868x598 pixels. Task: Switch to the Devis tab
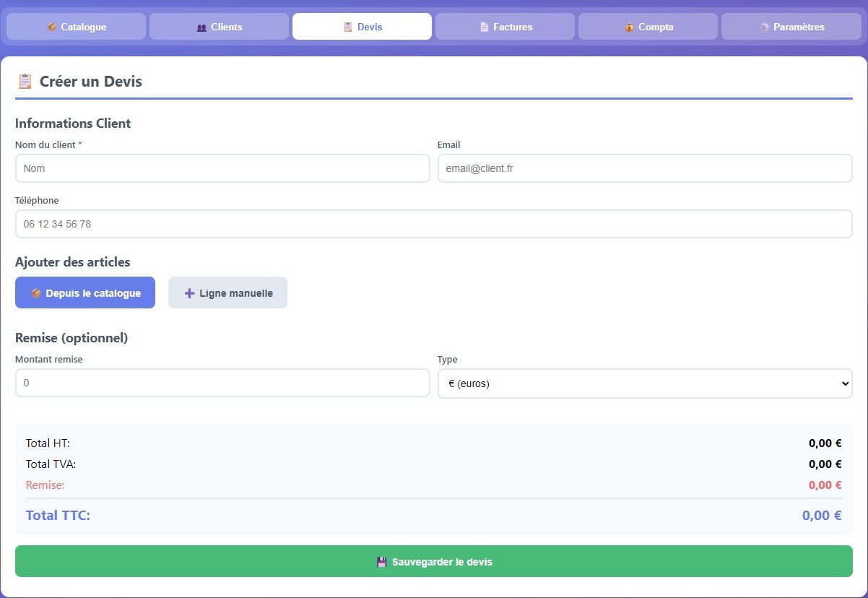[362, 27]
